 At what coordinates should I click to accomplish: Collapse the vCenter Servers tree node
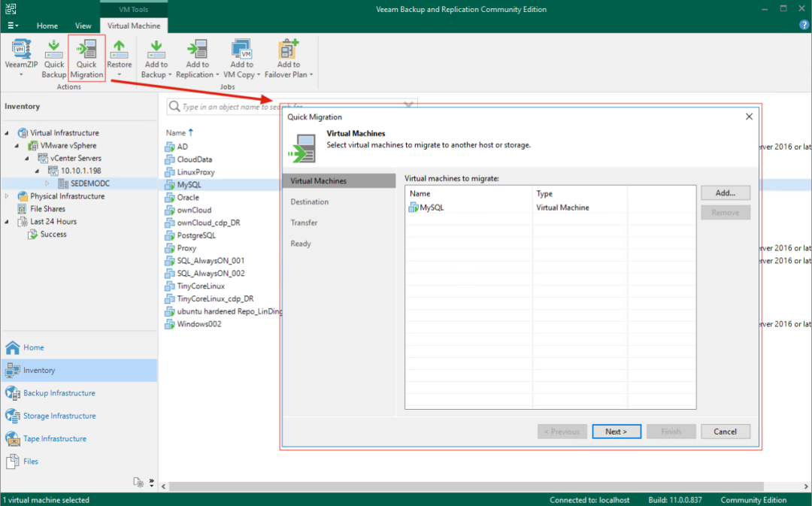click(x=27, y=159)
